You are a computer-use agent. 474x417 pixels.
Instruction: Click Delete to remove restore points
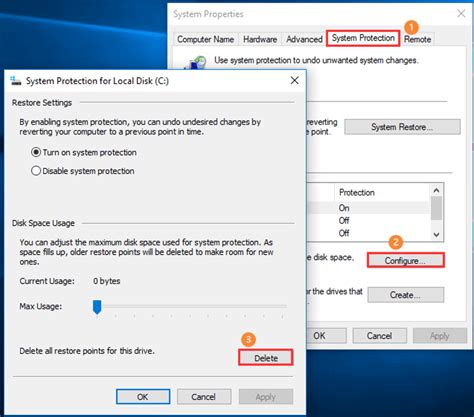click(266, 358)
